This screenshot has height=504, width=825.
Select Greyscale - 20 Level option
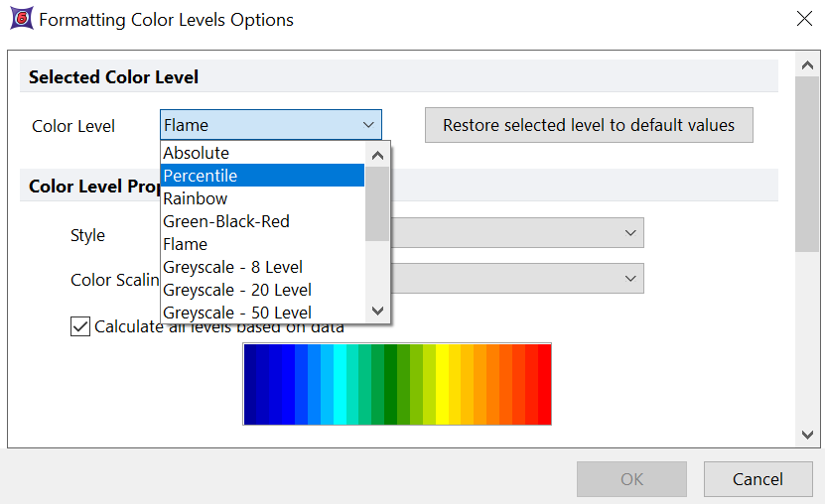(236, 290)
